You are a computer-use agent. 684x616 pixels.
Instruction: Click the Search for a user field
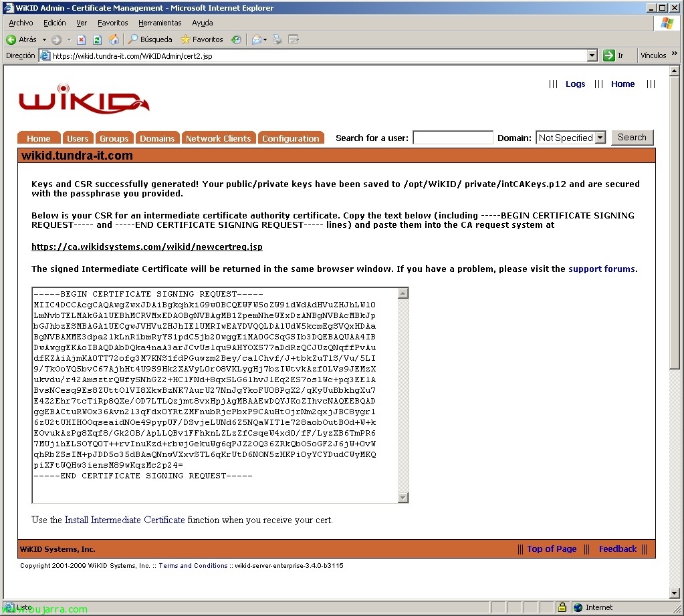(453, 138)
